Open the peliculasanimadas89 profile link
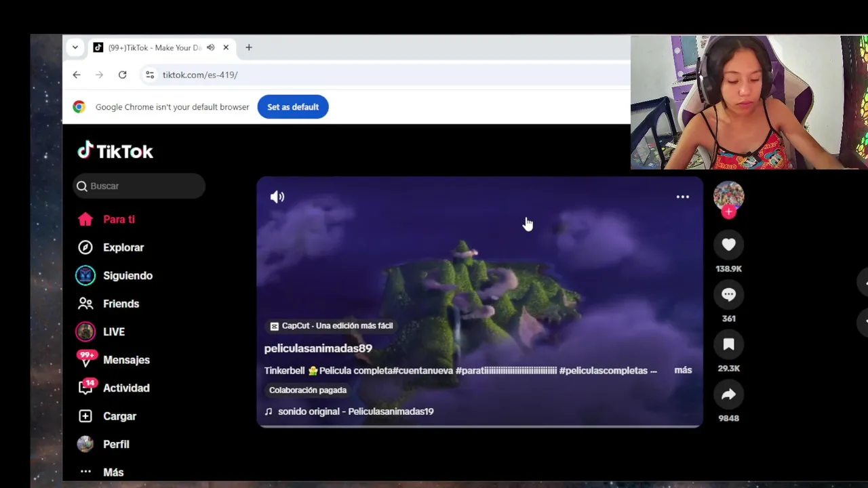The image size is (868, 488). [x=318, y=348]
